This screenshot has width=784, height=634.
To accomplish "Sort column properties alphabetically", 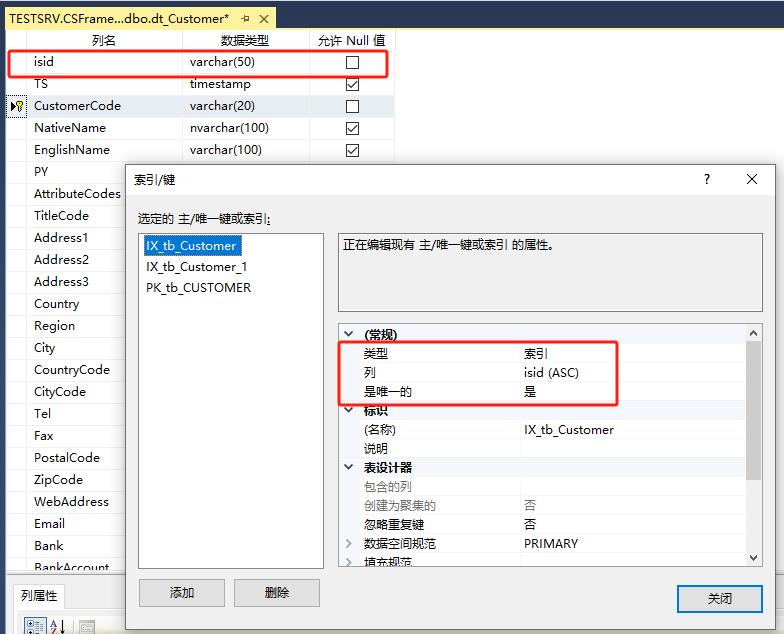I will (57, 626).
